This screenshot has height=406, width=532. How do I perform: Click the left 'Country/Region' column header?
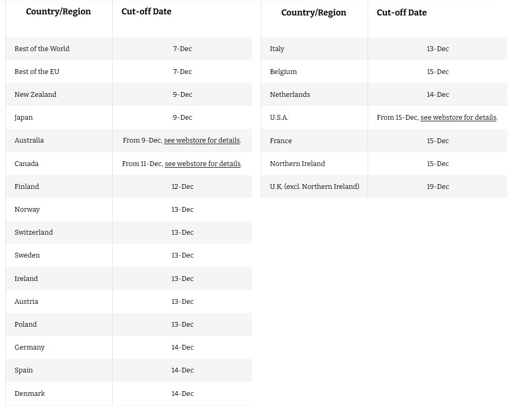tap(59, 12)
